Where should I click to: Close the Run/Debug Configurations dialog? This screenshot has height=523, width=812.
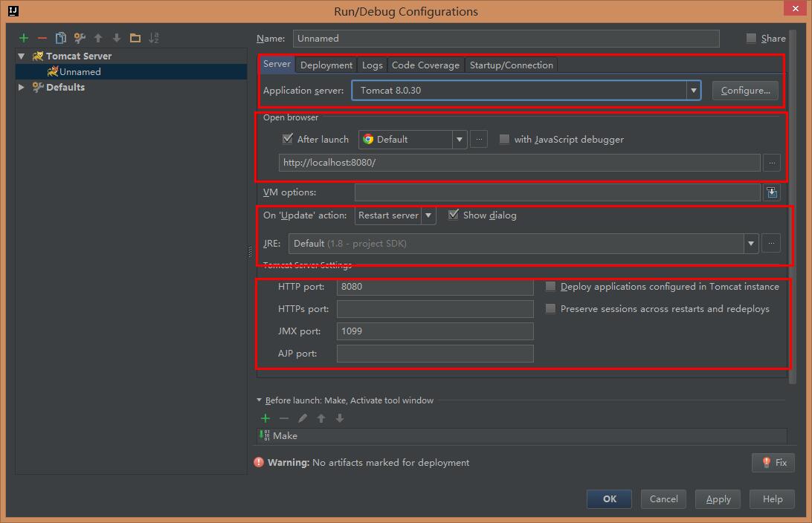tap(796, 8)
